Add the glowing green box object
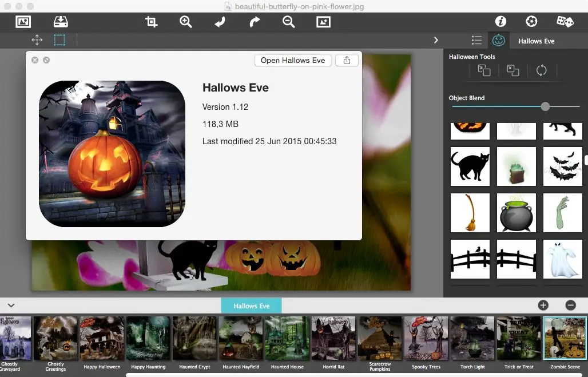 517,166
